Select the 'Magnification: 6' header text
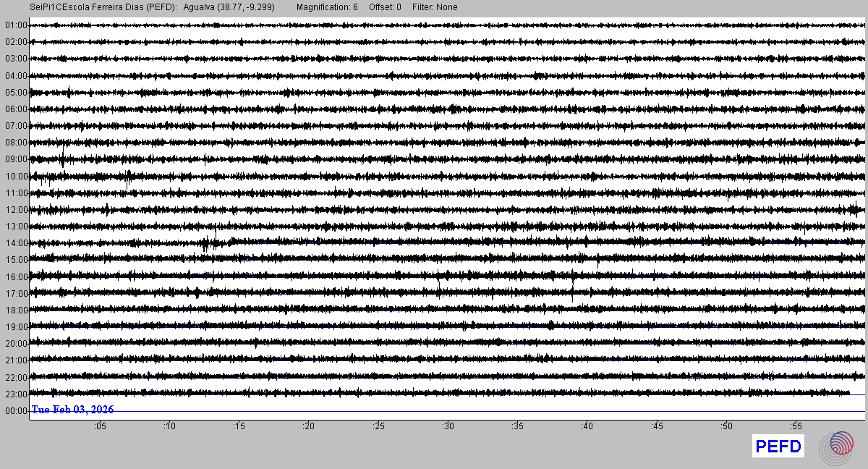 tap(327, 7)
